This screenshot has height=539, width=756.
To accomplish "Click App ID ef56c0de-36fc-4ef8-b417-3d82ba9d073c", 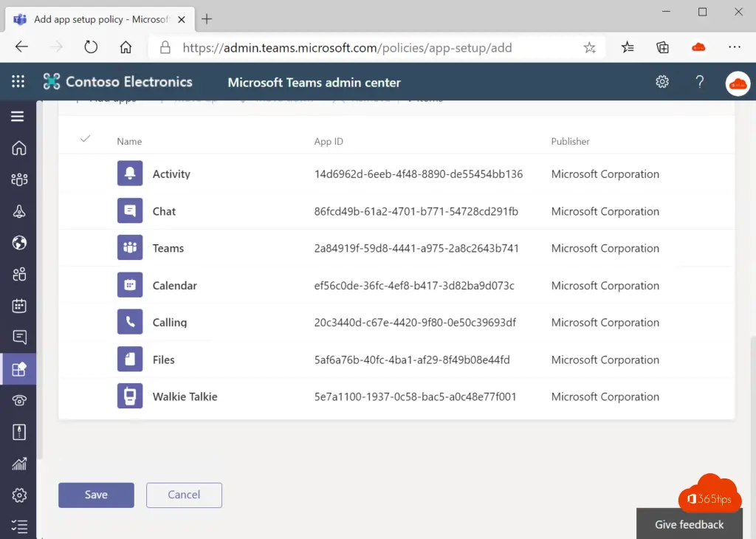I will [414, 286].
